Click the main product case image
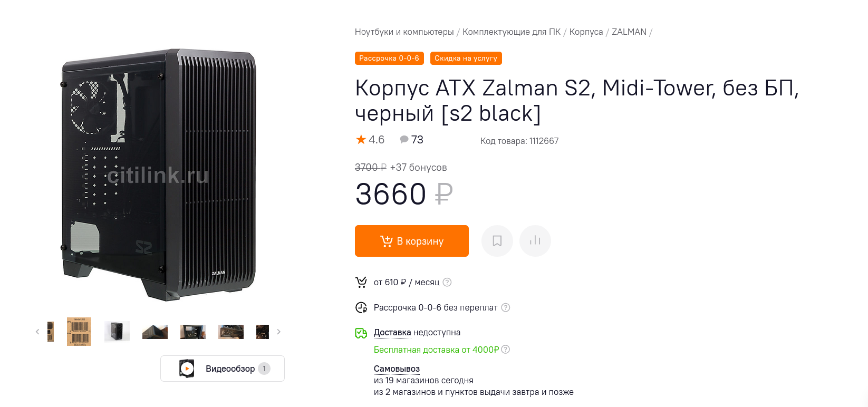This screenshot has height=407, width=868. click(159, 174)
